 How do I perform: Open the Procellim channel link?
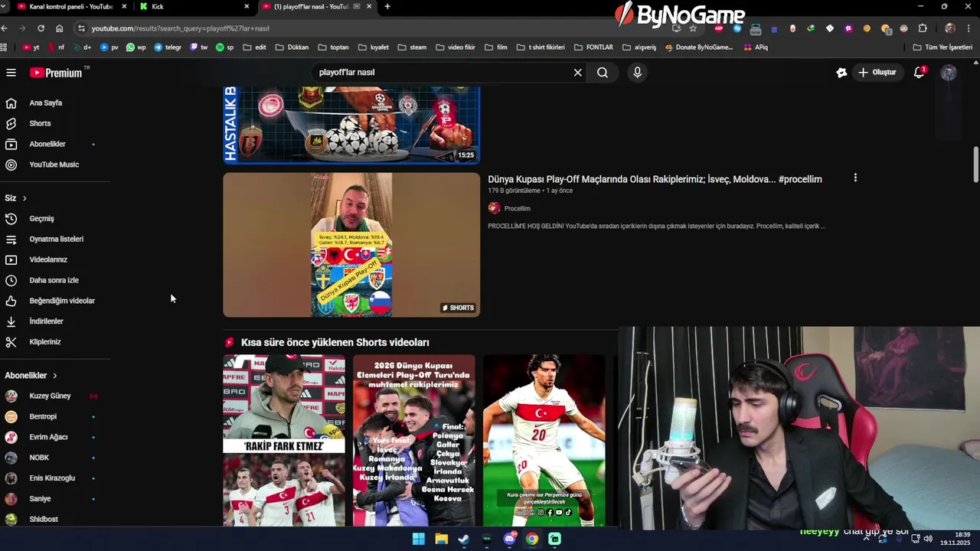[517, 208]
